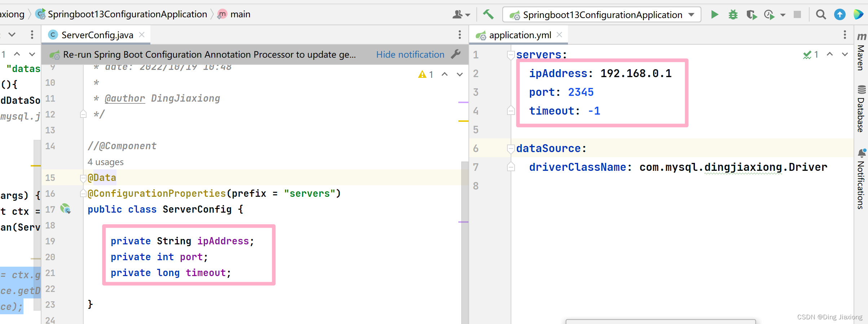
Task: Go to next highlighted error in ServerConfig.java
Action: tap(459, 74)
